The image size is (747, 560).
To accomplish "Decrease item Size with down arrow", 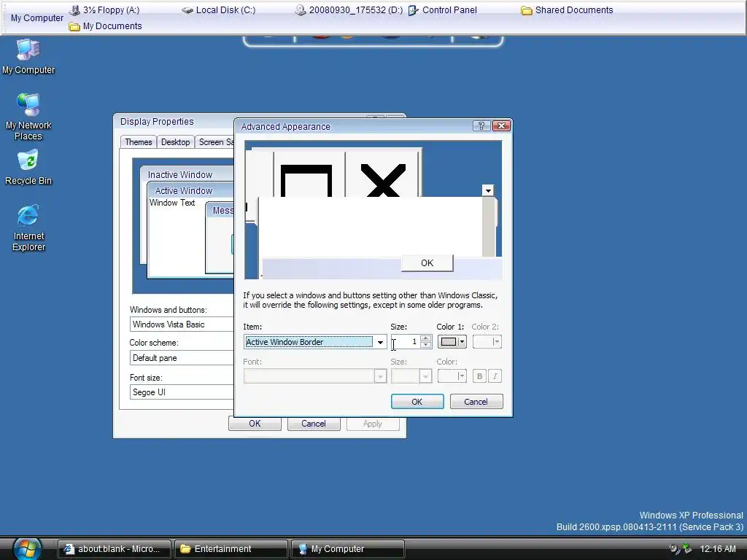I will (426, 345).
